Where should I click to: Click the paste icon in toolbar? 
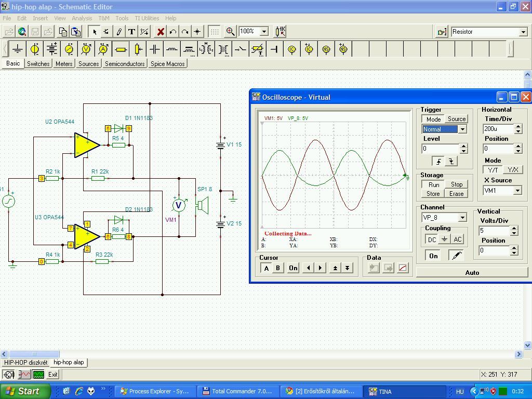pos(76,32)
